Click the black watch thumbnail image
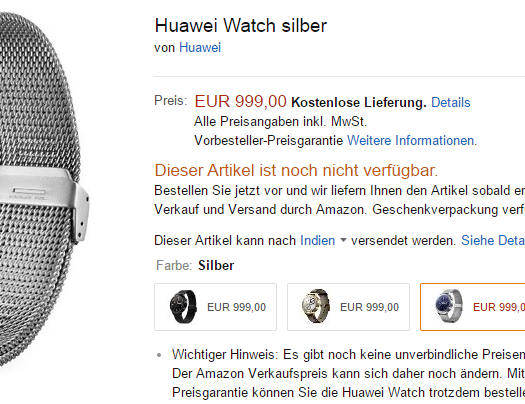The height and width of the screenshot is (404, 525). [x=183, y=306]
